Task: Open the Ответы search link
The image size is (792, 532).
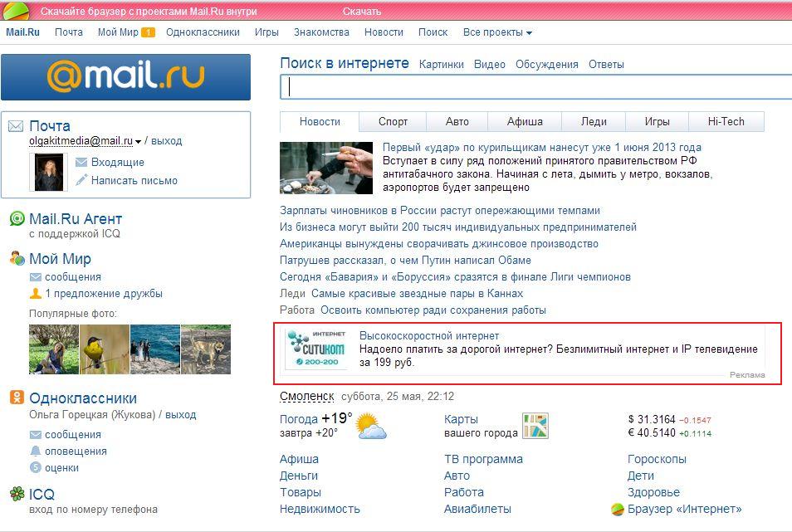Action: [x=606, y=65]
